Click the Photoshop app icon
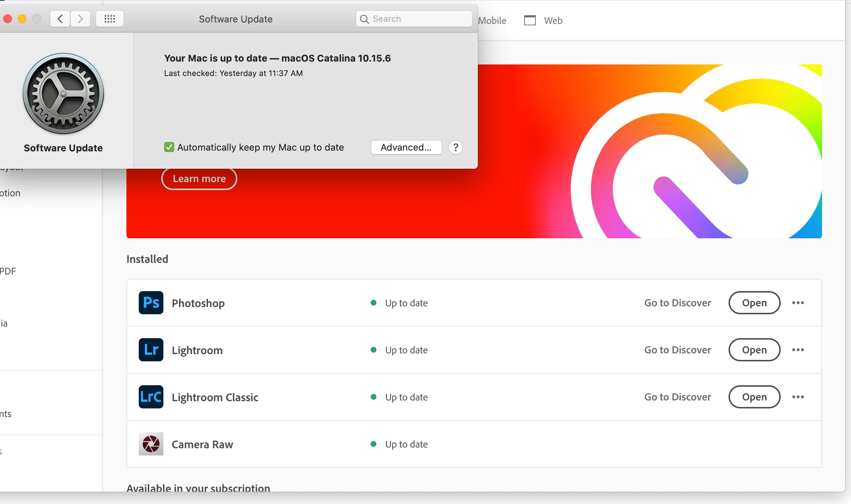The image size is (851, 504). coord(151,303)
